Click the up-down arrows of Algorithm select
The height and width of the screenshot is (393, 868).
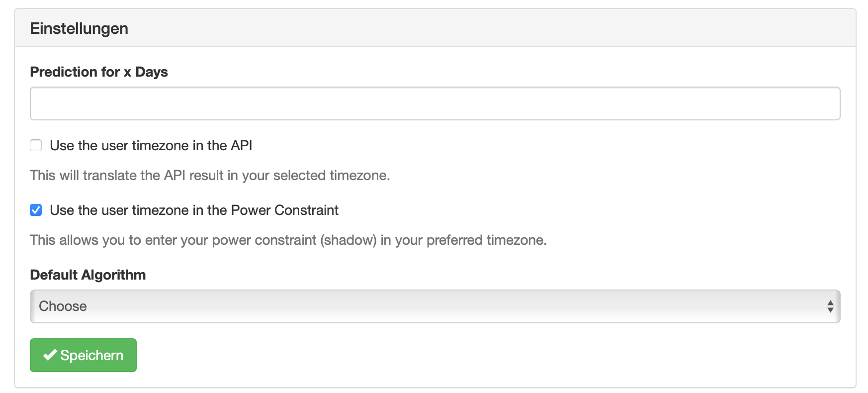pos(830,306)
